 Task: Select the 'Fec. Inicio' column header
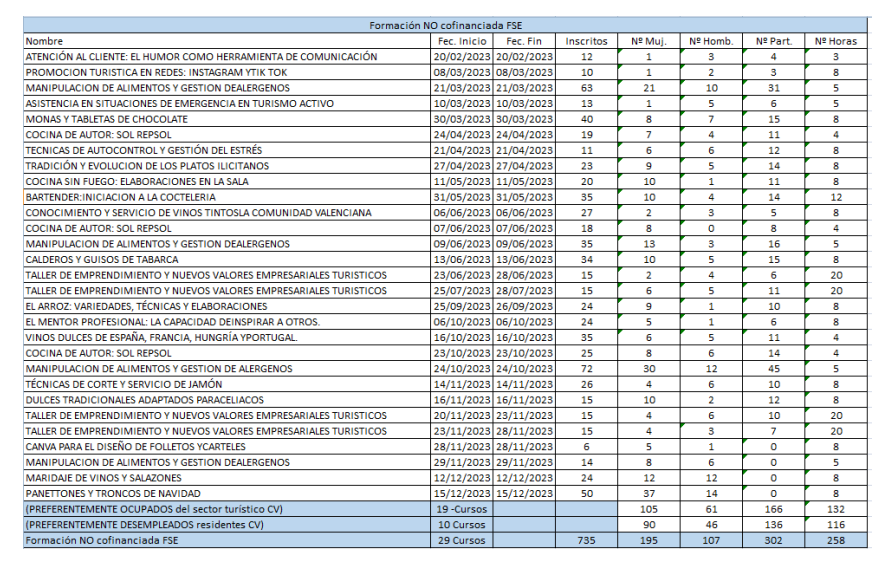(461, 41)
